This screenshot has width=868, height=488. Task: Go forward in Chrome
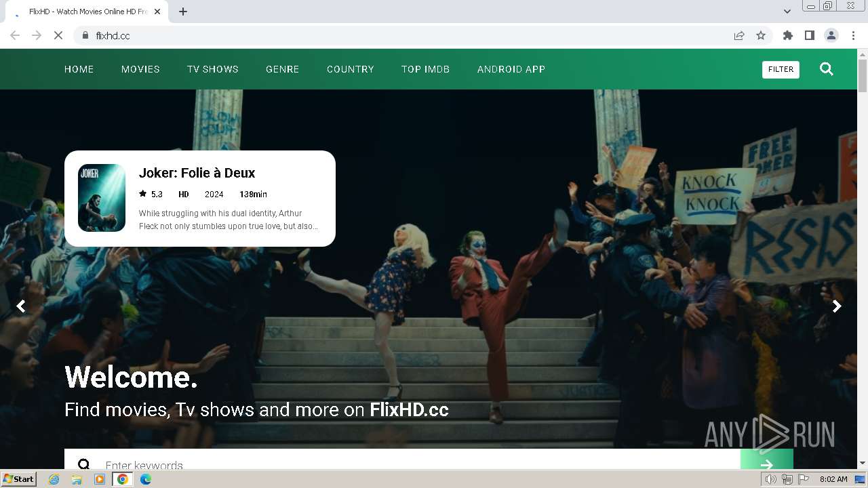point(37,35)
